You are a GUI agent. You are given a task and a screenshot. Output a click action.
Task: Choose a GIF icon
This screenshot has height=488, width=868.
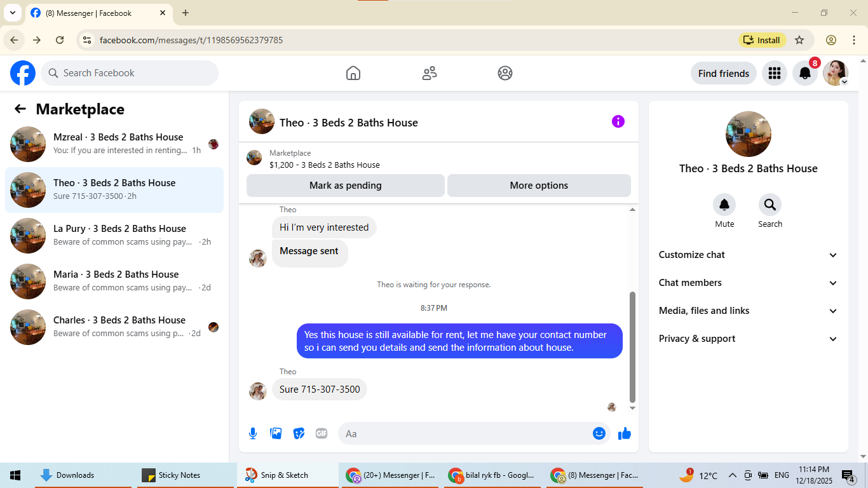click(x=322, y=433)
